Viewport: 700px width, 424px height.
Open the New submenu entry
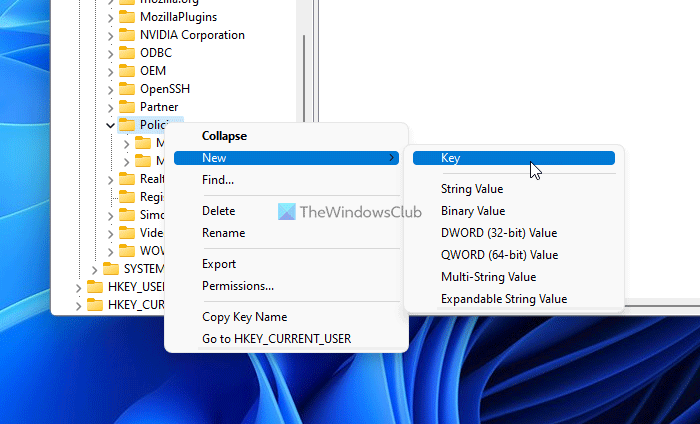point(286,158)
